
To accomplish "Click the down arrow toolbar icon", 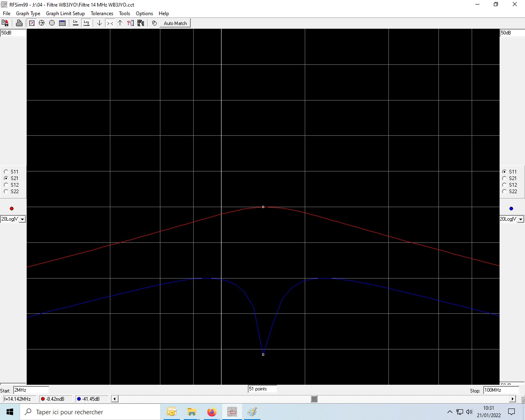I will (99, 23).
